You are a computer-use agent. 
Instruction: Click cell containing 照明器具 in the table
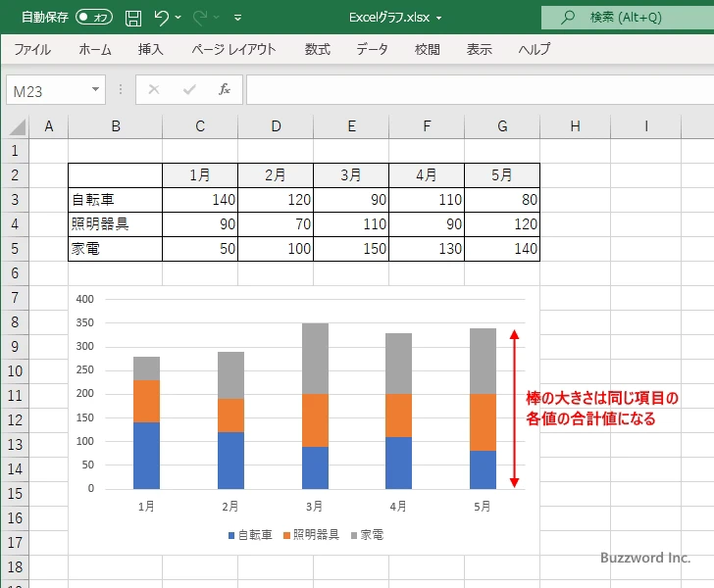(115, 223)
